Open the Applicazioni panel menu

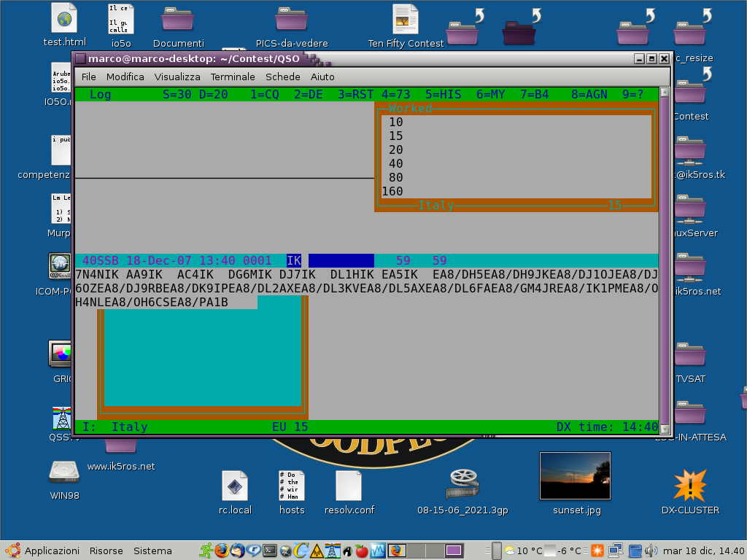click(x=43, y=551)
